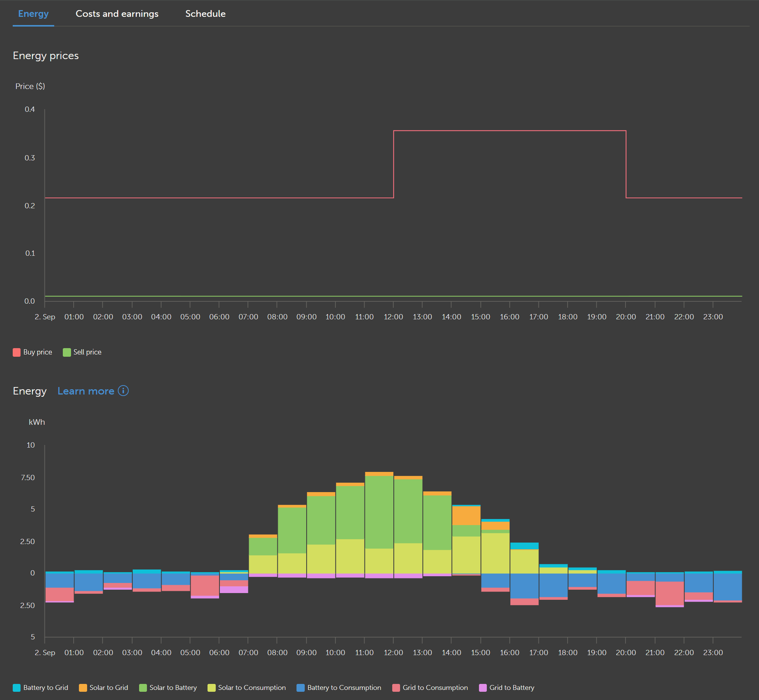Open the Schedule tab

tap(205, 13)
